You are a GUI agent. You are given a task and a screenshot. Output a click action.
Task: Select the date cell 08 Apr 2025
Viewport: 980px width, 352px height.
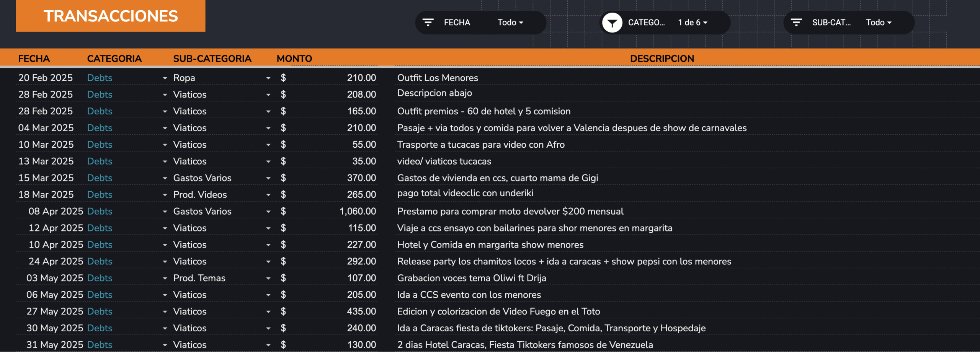[56, 211]
